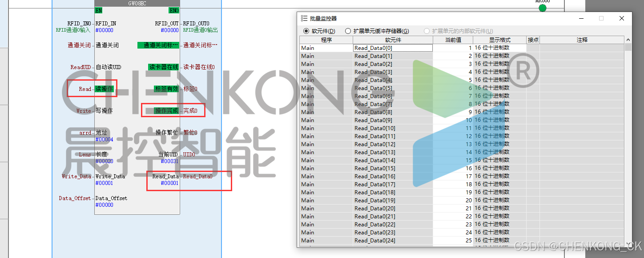Click display format of Read_Data0[0] row

pyautogui.click(x=499, y=48)
